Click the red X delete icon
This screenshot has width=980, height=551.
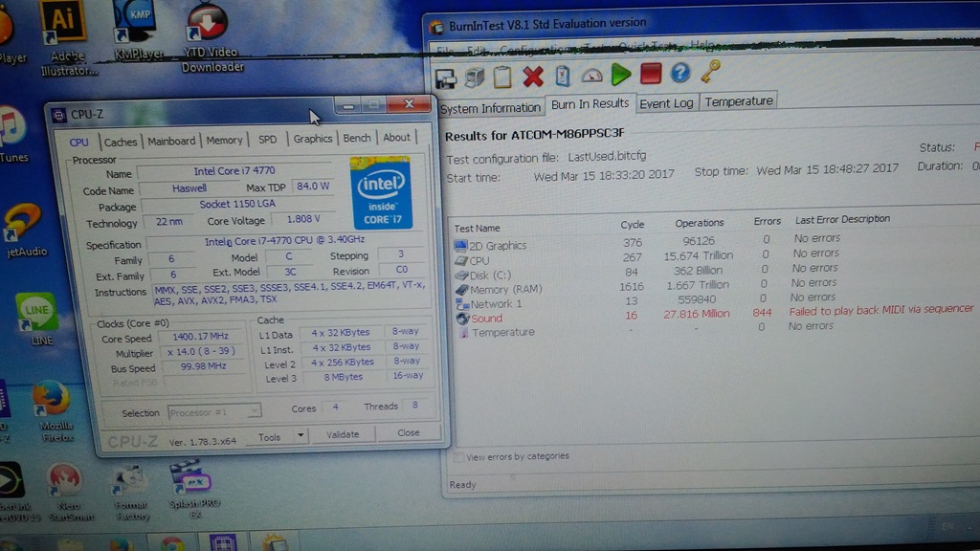pyautogui.click(x=533, y=74)
